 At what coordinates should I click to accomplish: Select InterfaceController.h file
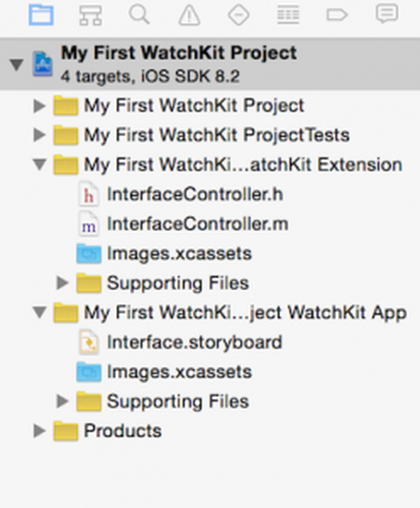(180, 194)
